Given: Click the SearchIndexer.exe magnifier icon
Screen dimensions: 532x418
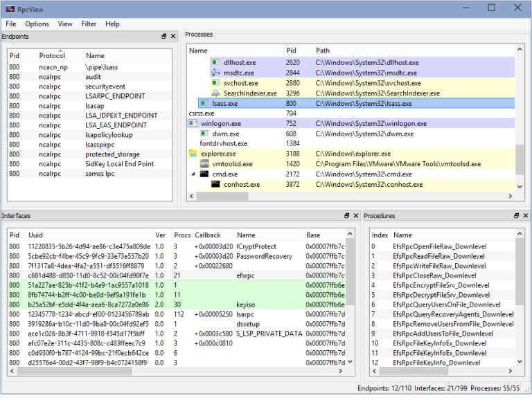Looking at the screenshot, I should click(215, 93).
